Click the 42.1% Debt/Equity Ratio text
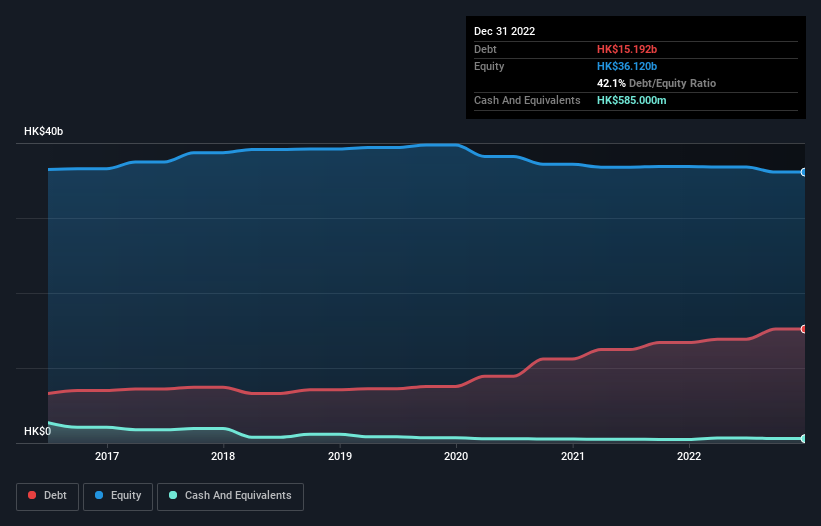 (x=657, y=83)
